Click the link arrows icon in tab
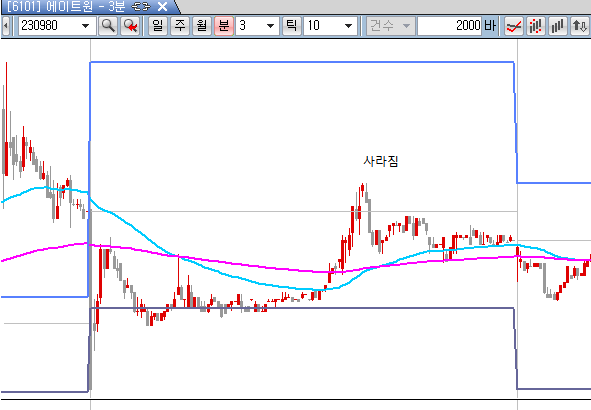The height and width of the screenshot is (410, 591). pyautogui.click(x=142, y=6)
